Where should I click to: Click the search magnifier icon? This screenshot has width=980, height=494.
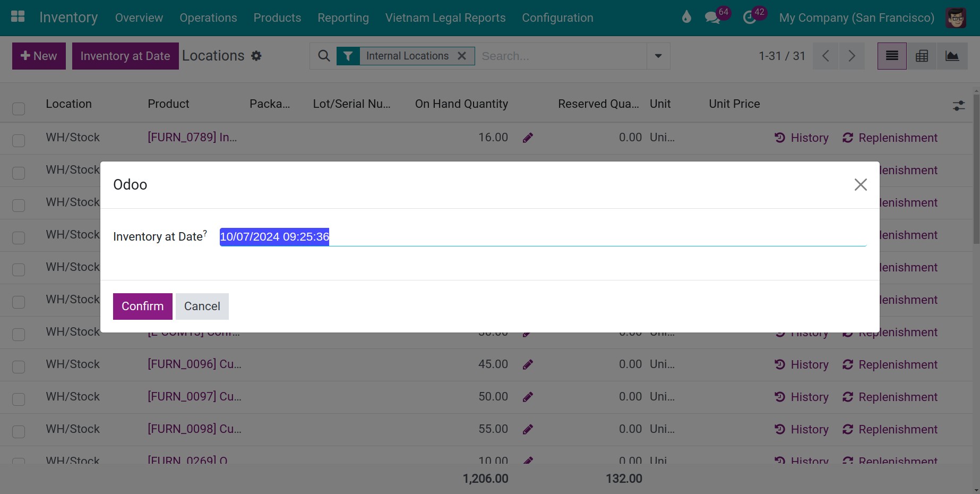pos(324,56)
